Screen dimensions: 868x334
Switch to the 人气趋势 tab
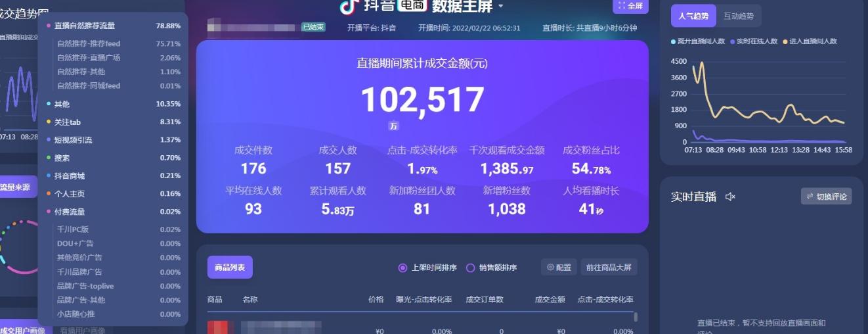click(693, 16)
